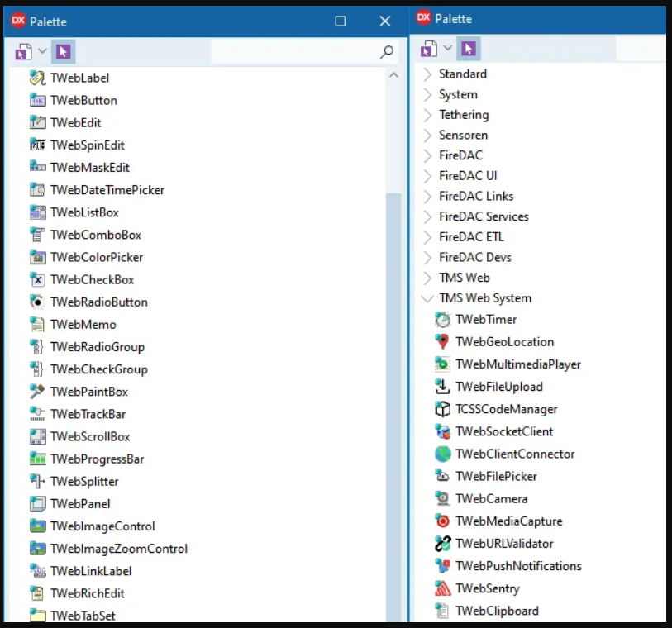Screen dimensions: 672x628
Task: Click the magnifier search icon
Action: point(387,52)
